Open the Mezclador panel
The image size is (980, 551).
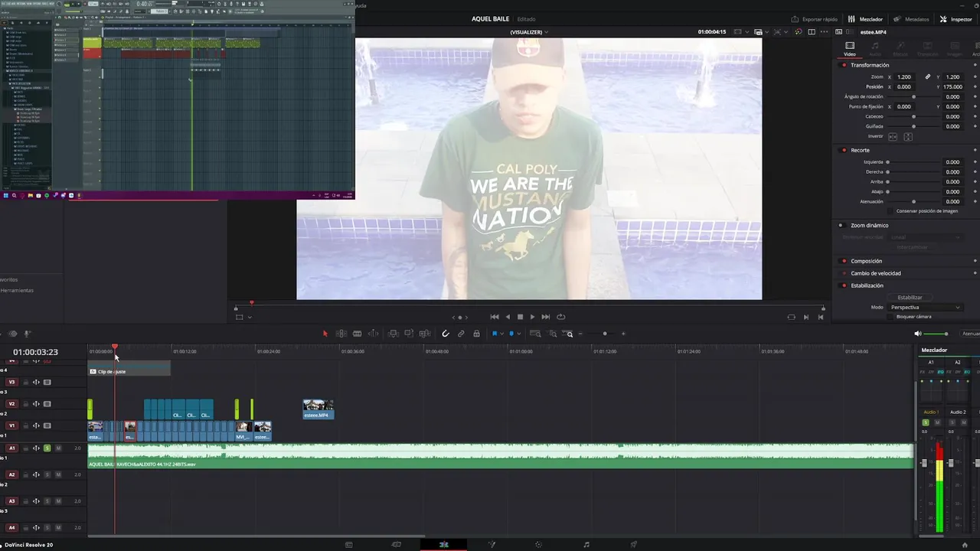point(866,19)
